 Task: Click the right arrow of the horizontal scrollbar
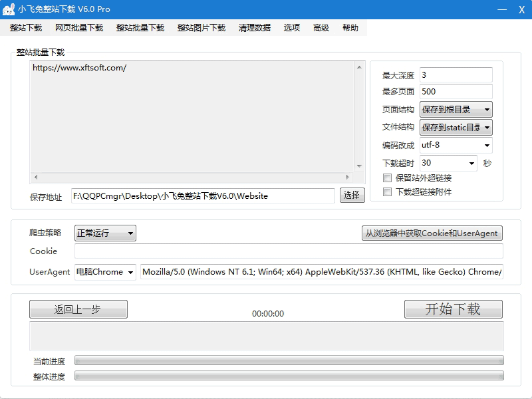[346, 177]
